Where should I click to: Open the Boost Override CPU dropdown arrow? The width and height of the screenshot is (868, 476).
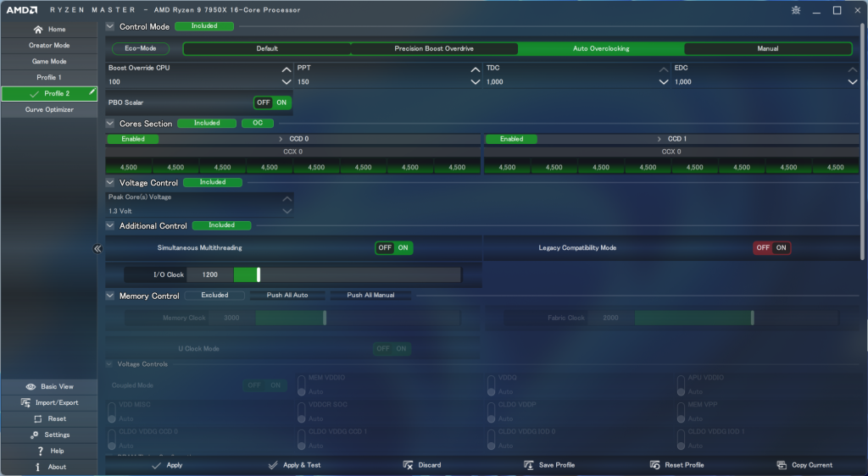[287, 82]
